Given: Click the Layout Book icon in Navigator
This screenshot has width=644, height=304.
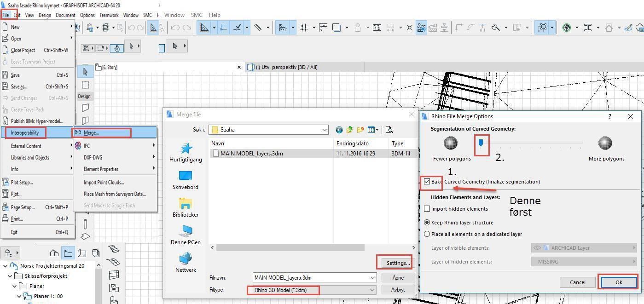Looking at the screenshot, I should pos(82,252).
